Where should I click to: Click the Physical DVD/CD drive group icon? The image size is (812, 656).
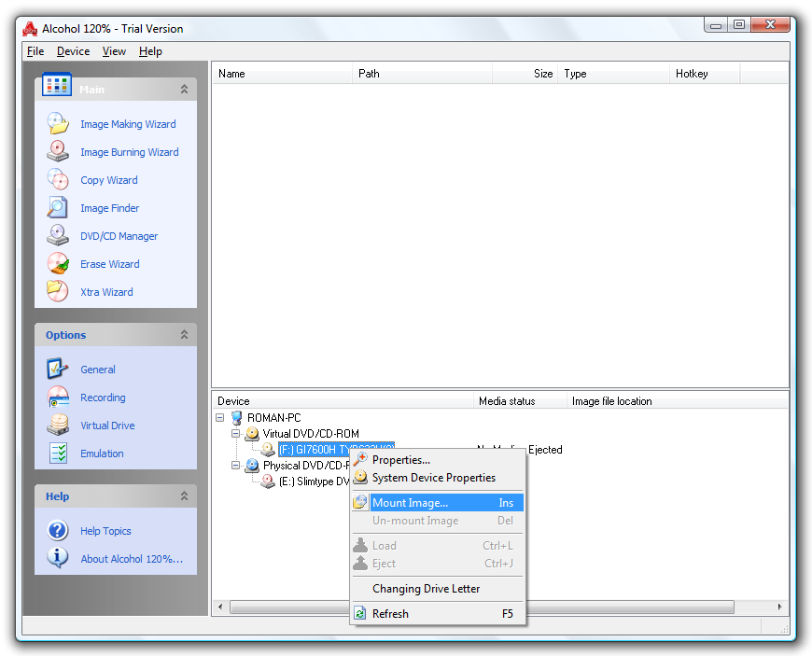pos(252,466)
